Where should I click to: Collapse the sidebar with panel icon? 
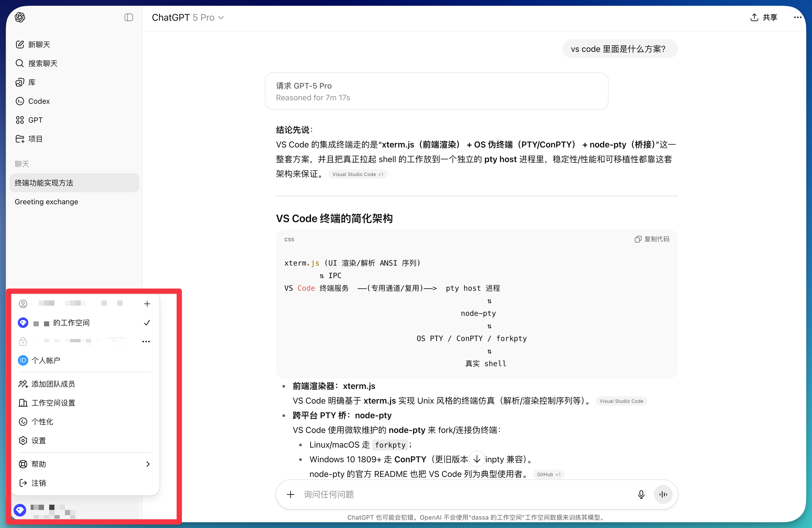click(129, 17)
